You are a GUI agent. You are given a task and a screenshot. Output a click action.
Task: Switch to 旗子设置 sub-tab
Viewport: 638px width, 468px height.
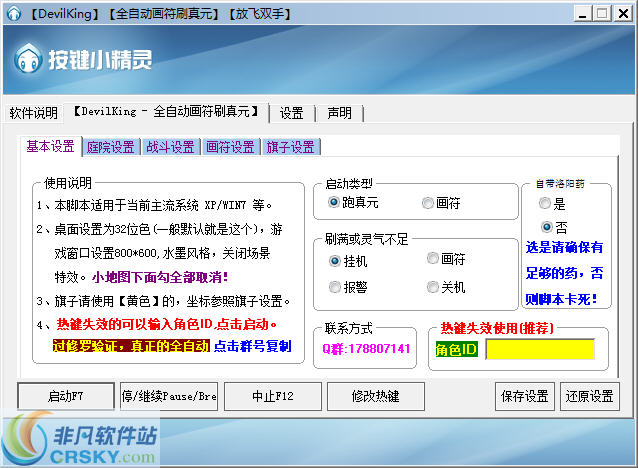pyautogui.click(x=291, y=147)
